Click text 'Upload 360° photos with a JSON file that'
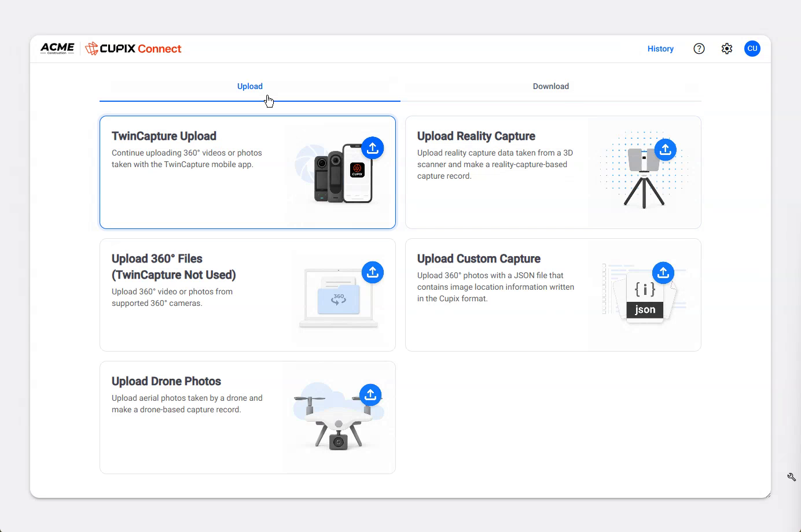This screenshot has height=532, width=801. [490, 275]
